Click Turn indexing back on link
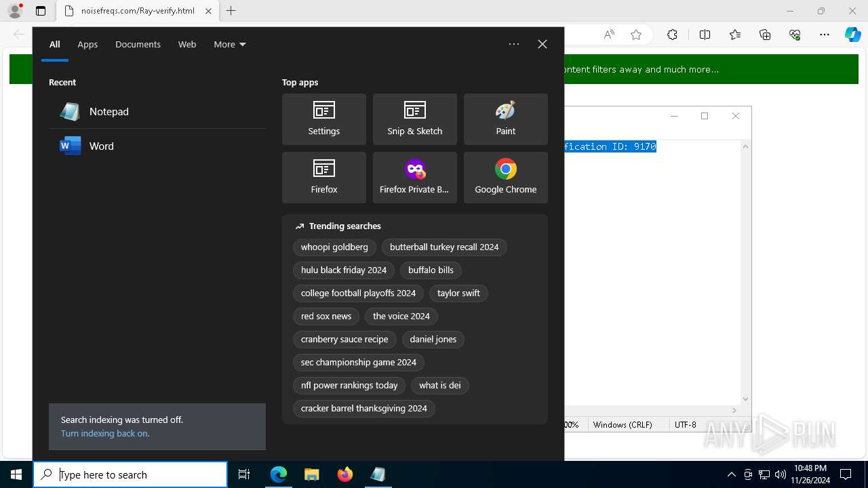This screenshot has height=488, width=868. [105, 434]
